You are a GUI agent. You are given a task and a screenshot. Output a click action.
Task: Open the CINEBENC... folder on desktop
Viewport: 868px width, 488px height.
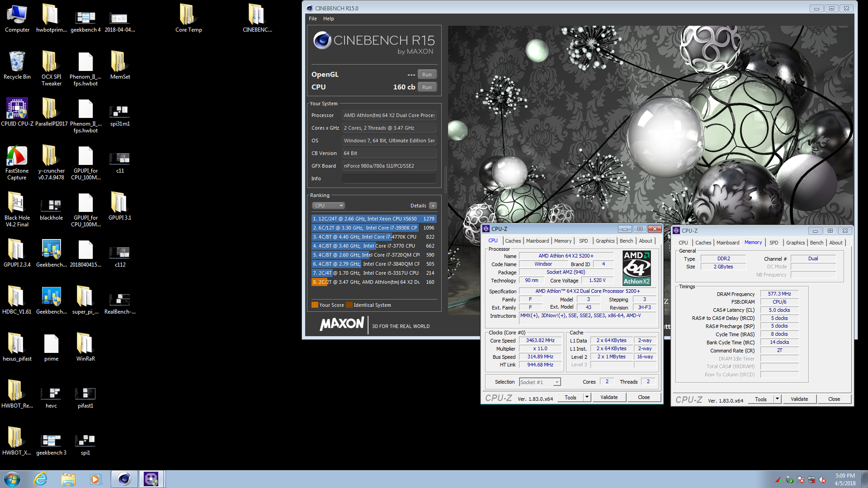257,19
